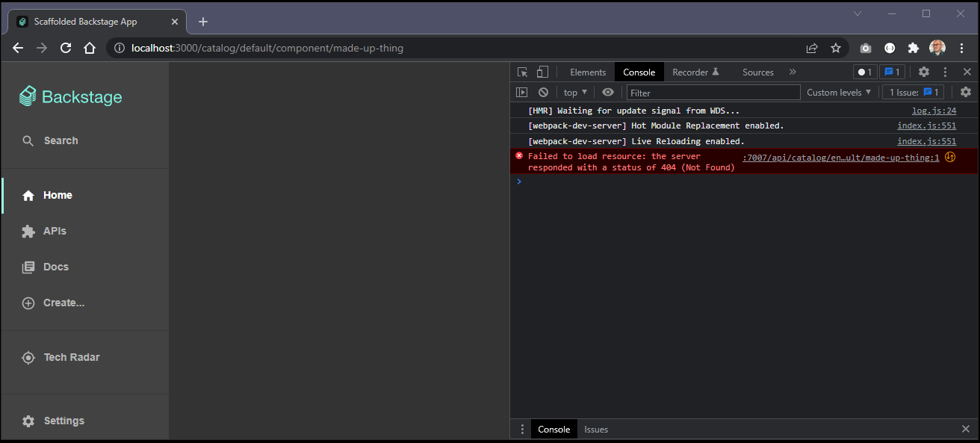Image resolution: width=980 pixels, height=443 pixels.
Task: Close the bottom drawer
Action: pos(965,429)
